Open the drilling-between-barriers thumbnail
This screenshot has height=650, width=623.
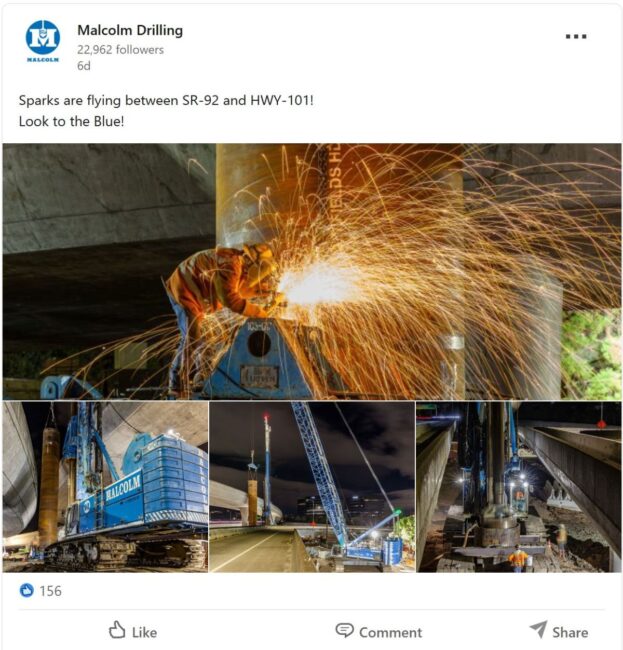pyautogui.click(x=519, y=487)
